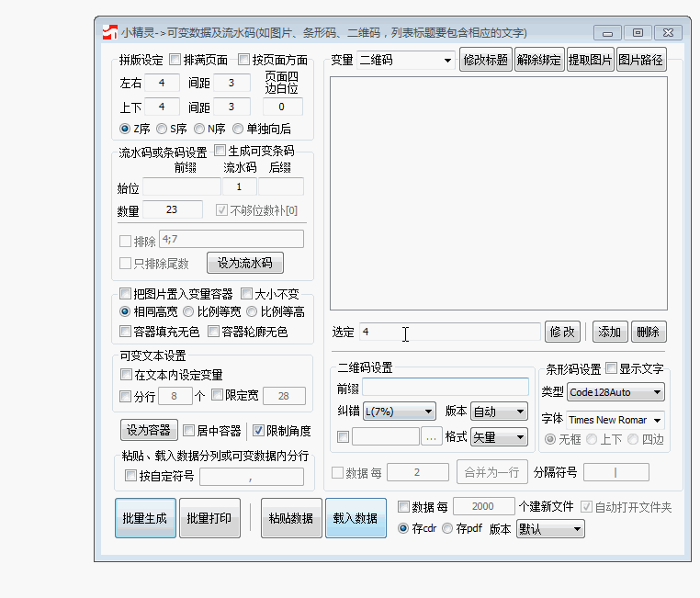Click the 删除 button

pyautogui.click(x=649, y=332)
